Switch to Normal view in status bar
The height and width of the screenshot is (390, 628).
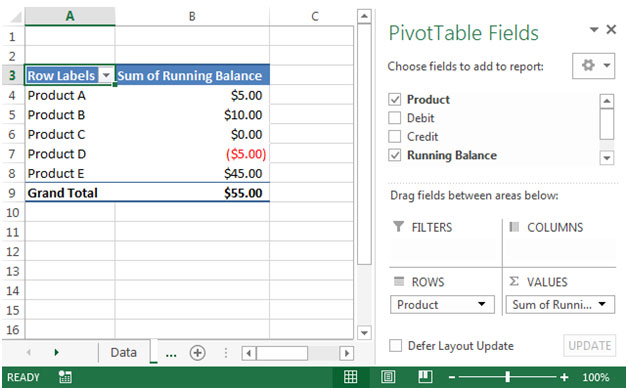(x=350, y=377)
